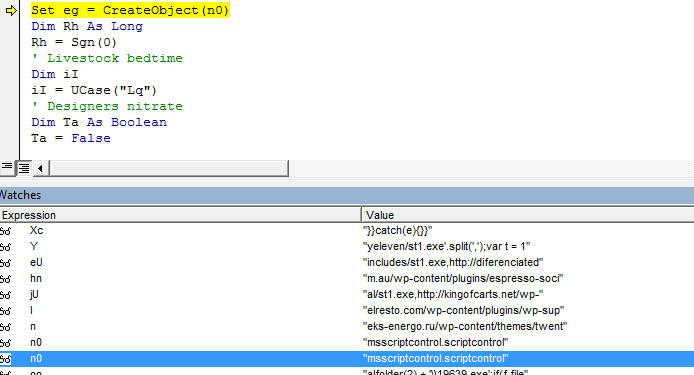Click the glasses icon beside watch Xc
This screenshot has width=694, height=375.
click(5, 231)
